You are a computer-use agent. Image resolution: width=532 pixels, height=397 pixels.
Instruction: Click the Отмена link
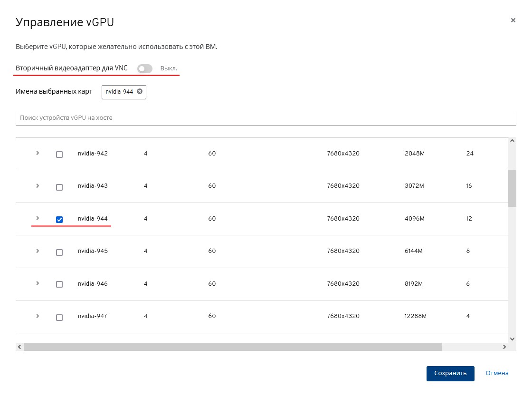click(497, 373)
